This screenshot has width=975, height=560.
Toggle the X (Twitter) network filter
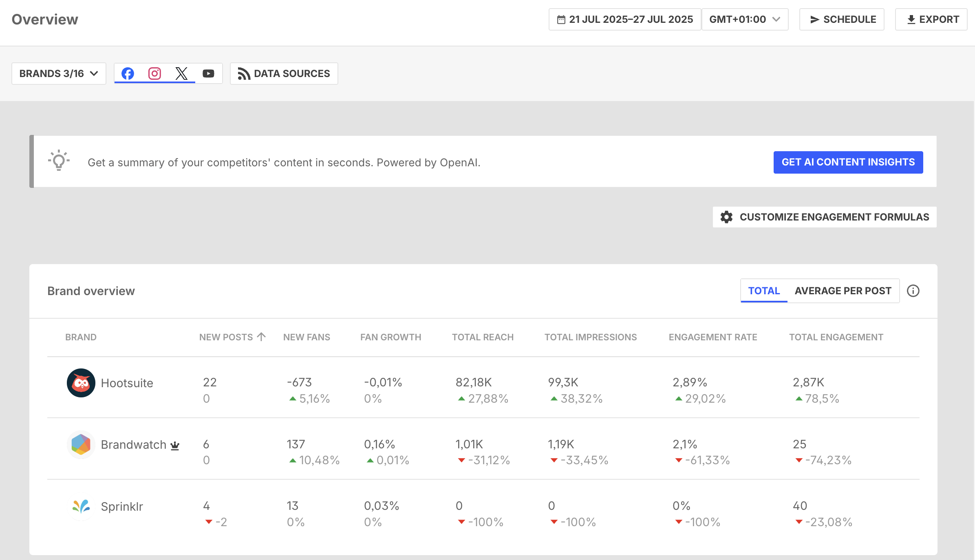point(181,73)
